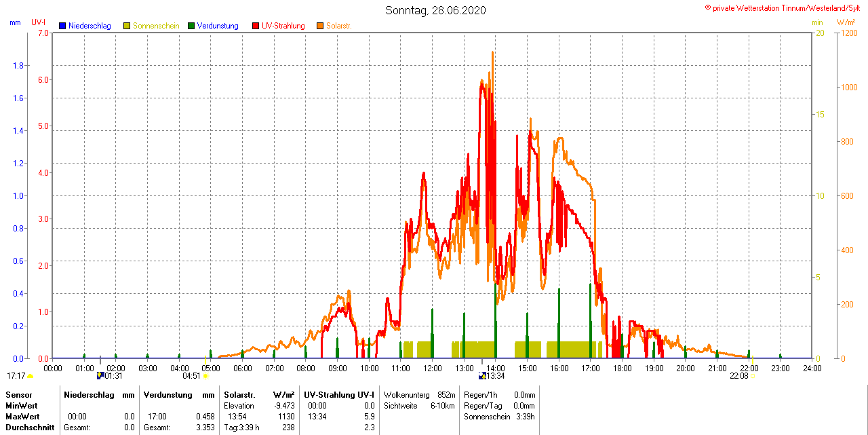Viewport: 868px width, 435px height.
Task: Click the moonset icon beside 01:31
Action: 100,375
